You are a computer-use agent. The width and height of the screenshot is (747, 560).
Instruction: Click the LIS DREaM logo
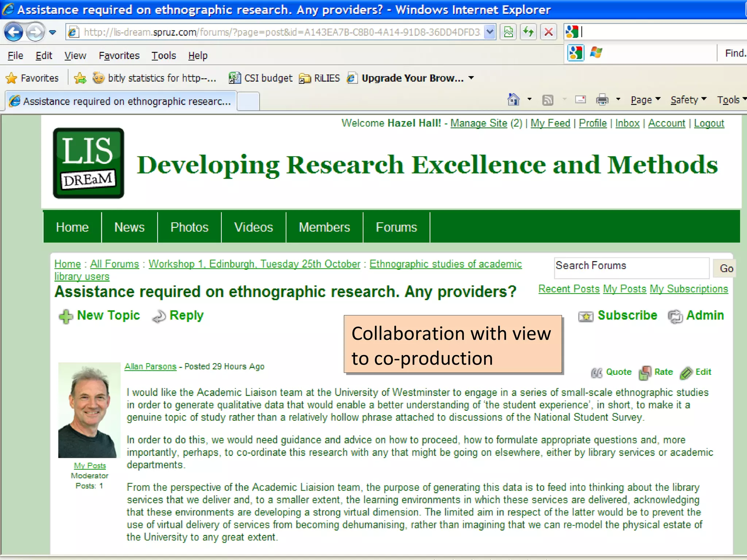pyautogui.click(x=89, y=163)
